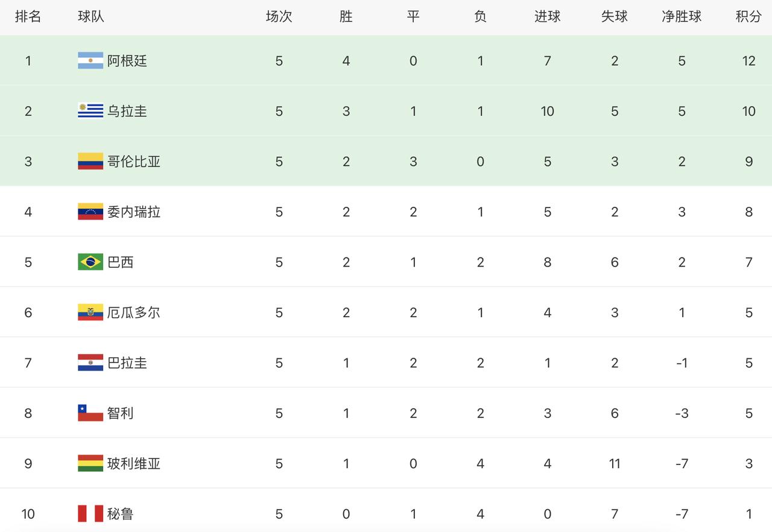Click the Venezuela flag icon
Screen dimensions: 772x532
[x=90, y=212]
